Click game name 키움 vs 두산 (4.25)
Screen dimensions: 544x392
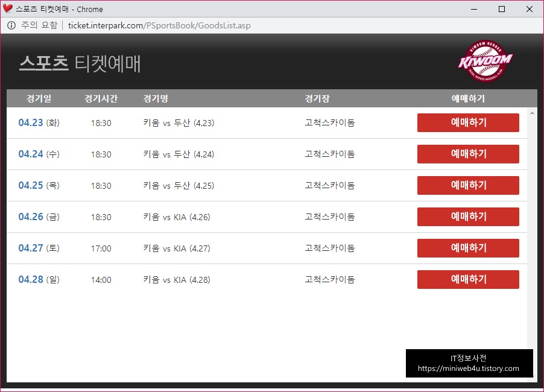point(179,186)
